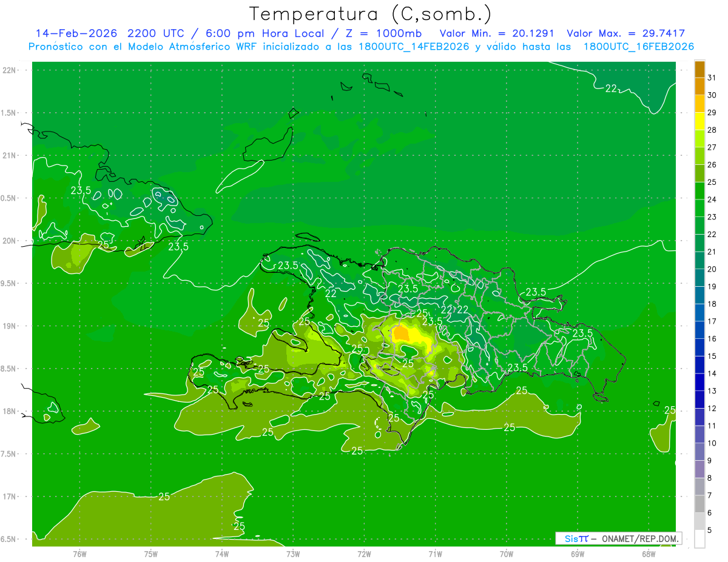Screen dimensions: 728x562
Task: Click the legend swatch between 9 and 10
Action: point(699,452)
